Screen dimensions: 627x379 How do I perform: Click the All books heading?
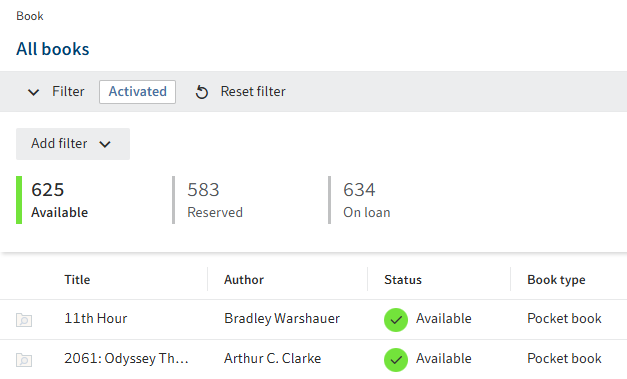pyautogui.click(x=52, y=49)
